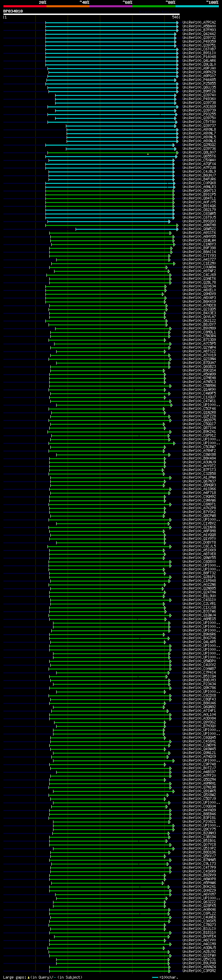
Task: Click the label UniRef100_P46485
Action: tap(199, 80)
